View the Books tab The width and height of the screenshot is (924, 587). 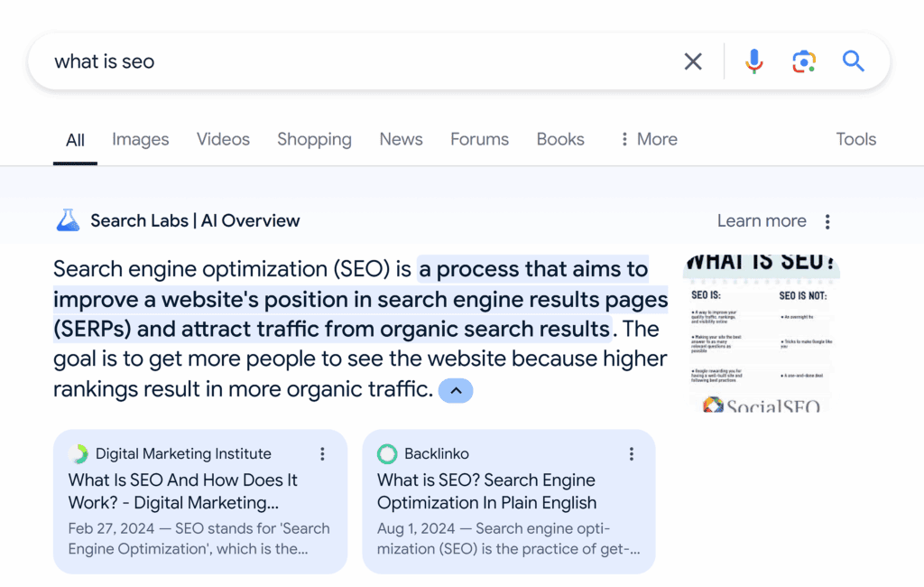coord(559,139)
